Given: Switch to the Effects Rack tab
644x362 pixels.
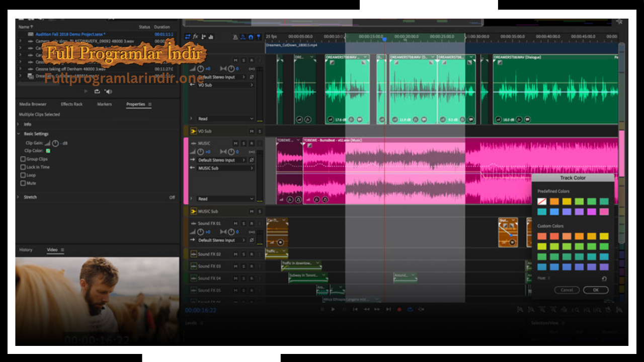Looking at the screenshot, I should click(71, 104).
